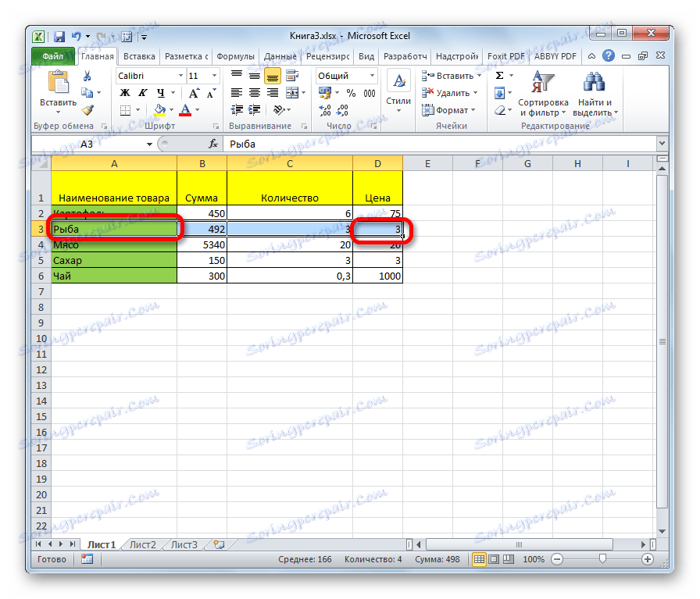The height and width of the screenshot is (599, 700).
Task: Open font color dropdown arrow
Action: 198,110
